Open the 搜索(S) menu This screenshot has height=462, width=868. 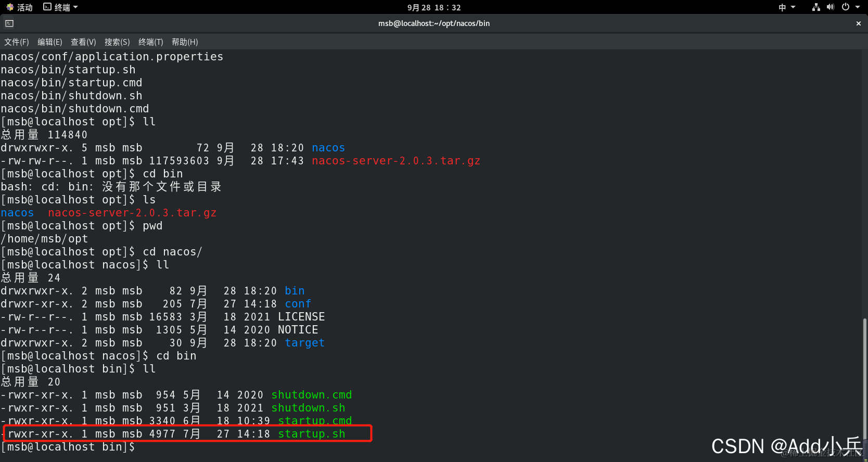point(117,42)
